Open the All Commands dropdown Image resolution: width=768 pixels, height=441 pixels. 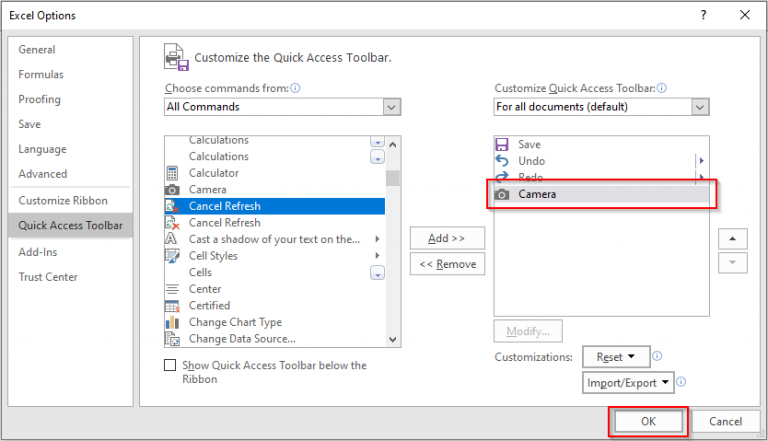point(391,107)
